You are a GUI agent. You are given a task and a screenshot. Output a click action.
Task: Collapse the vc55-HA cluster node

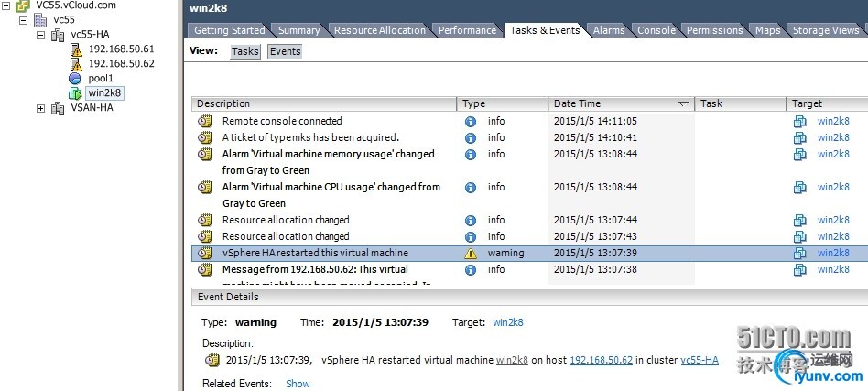pos(40,34)
